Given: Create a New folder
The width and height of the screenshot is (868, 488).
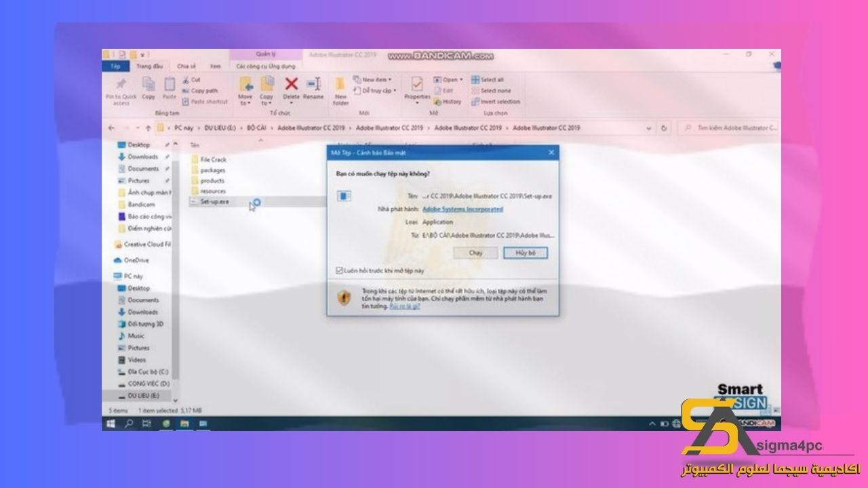Looking at the screenshot, I should [x=340, y=91].
